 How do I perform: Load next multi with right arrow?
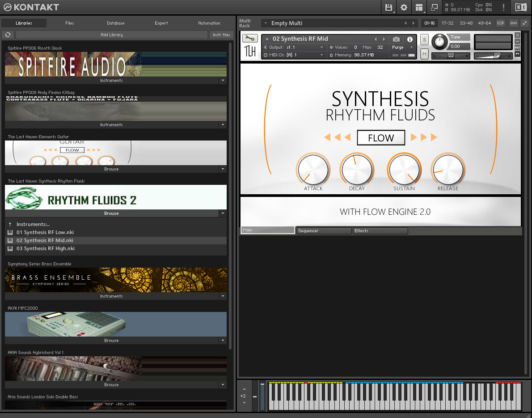[x=413, y=23]
